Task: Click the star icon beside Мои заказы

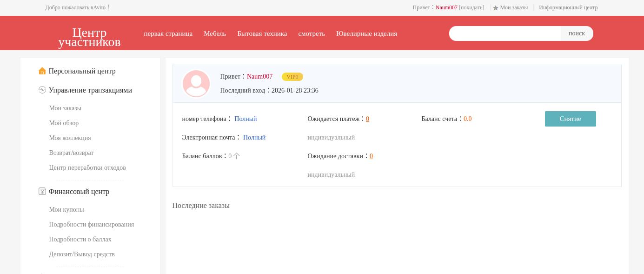Action: point(496,8)
